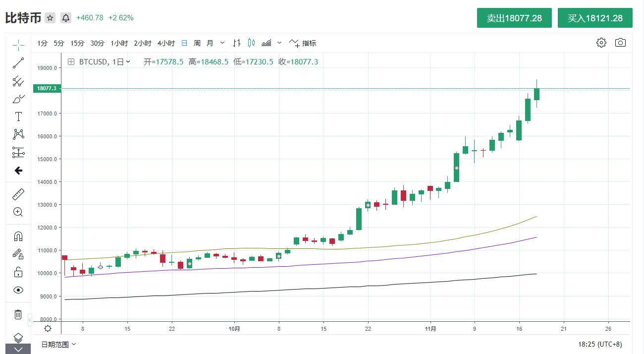The height and width of the screenshot is (354, 644).
Task: Click the zoom in magnifier tool
Action: [18, 212]
